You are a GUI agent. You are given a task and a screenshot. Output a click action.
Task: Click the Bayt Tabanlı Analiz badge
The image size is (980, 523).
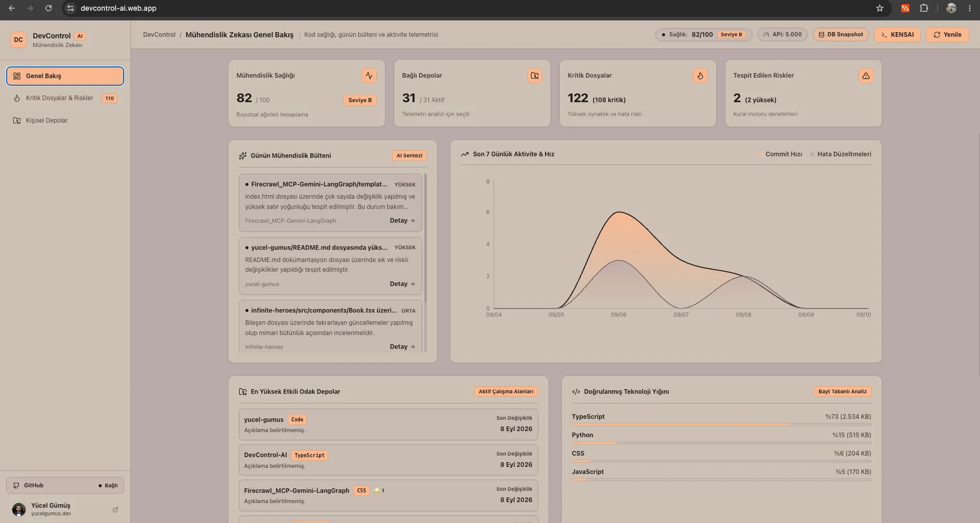coord(842,392)
